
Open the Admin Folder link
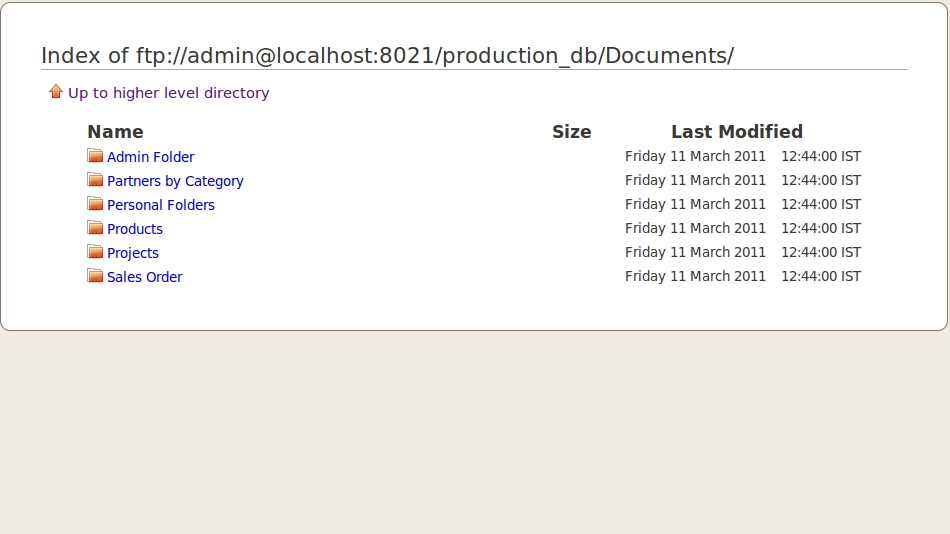tap(150, 157)
